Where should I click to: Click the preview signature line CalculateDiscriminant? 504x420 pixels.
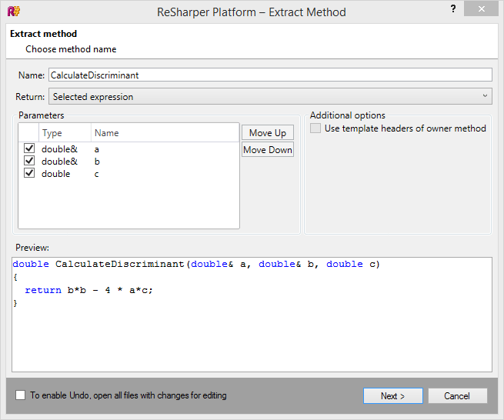[196, 264]
